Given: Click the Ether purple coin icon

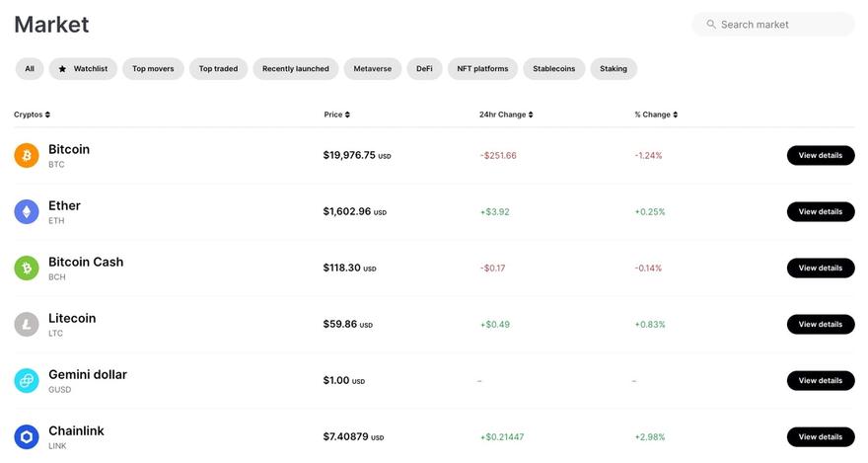Looking at the screenshot, I should tap(27, 211).
